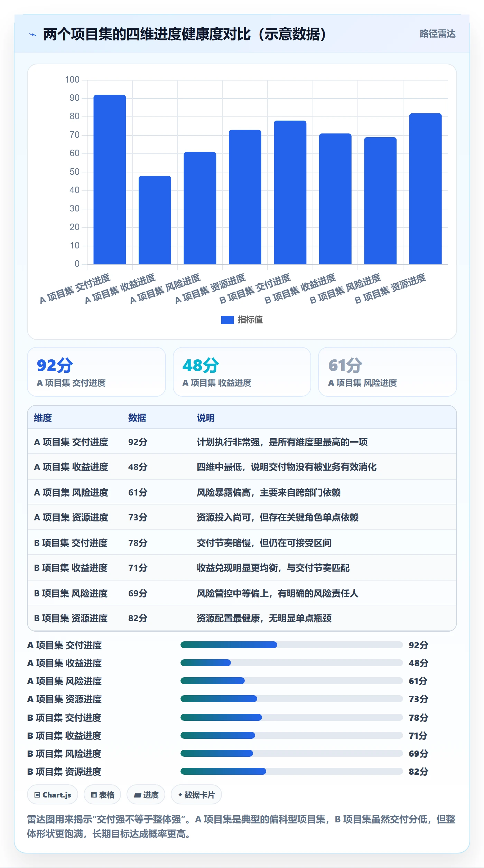The width and height of the screenshot is (484, 868).
Task: Click the B 项目集 风险进度 progress bar
Action: (x=292, y=753)
